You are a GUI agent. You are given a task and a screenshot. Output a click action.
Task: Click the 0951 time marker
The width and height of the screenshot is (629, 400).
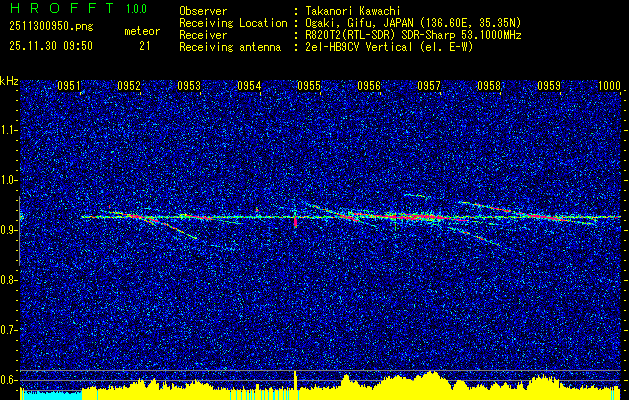[x=69, y=85]
